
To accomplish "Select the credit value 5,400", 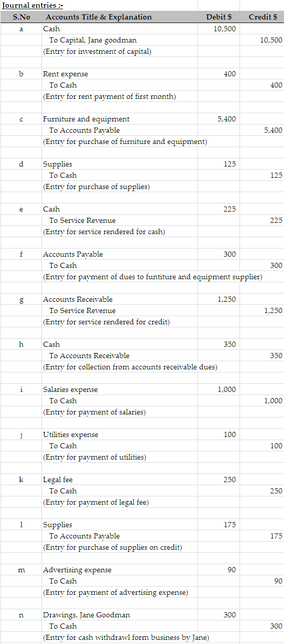I will (x=273, y=130).
